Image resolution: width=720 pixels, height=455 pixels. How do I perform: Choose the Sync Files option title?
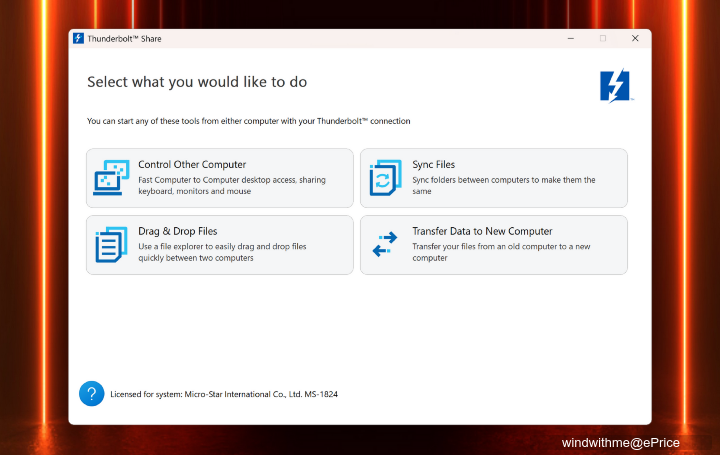(x=433, y=164)
